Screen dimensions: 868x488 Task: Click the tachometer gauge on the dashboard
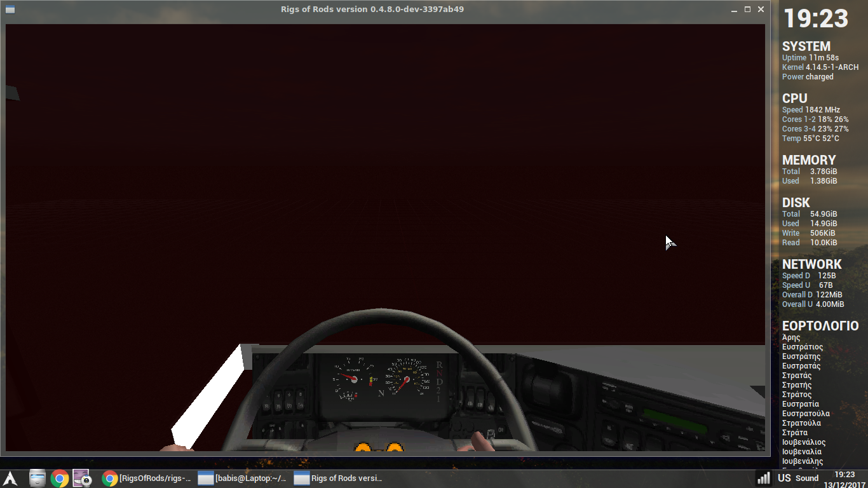(x=353, y=380)
